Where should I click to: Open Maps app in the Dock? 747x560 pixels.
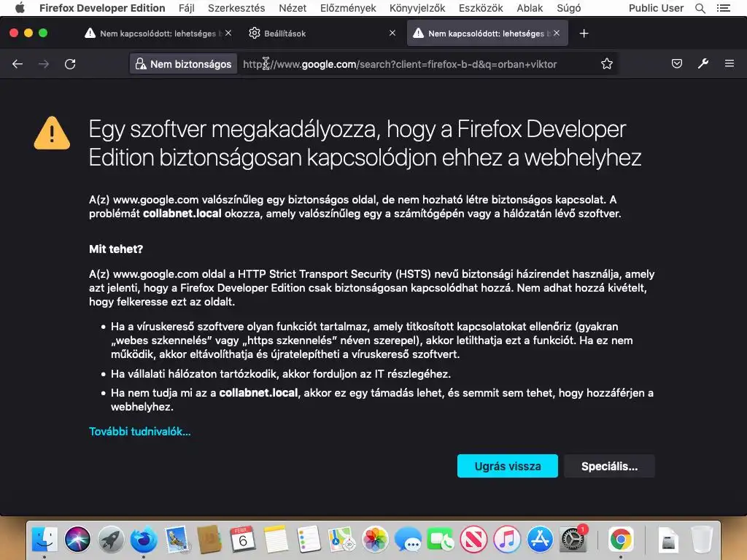342,540
